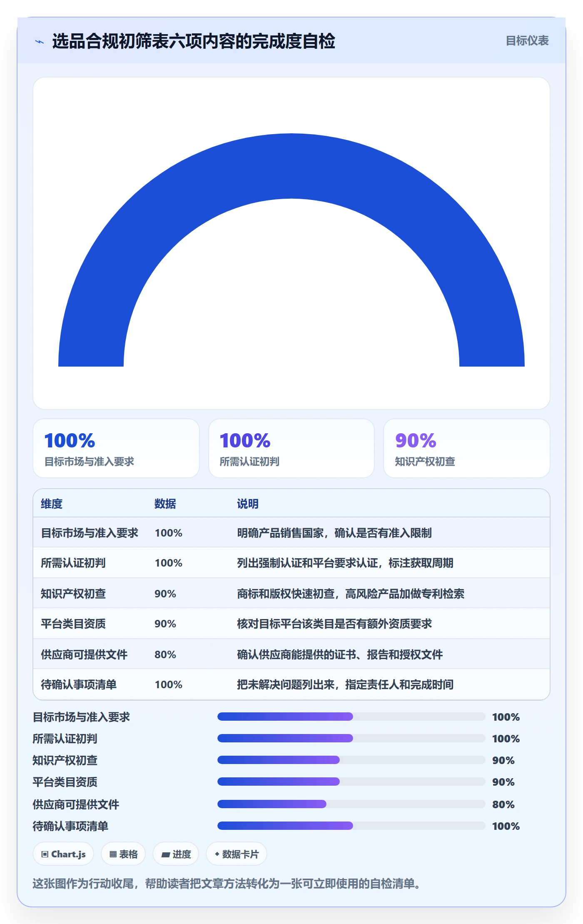The image size is (583, 924).
Task: Click the 维度 table column header
Action: point(52,504)
